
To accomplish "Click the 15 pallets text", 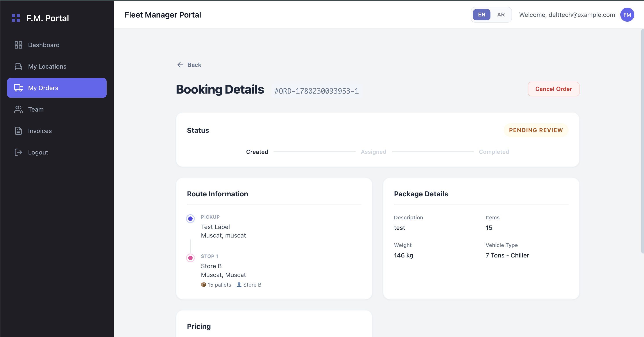I will (219, 285).
